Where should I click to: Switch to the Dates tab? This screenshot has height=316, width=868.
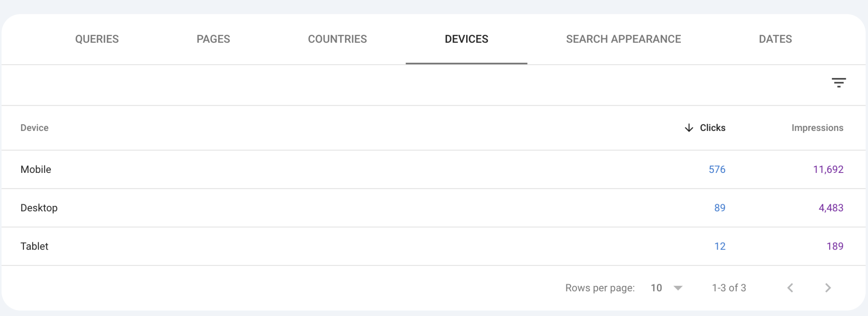[775, 39]
